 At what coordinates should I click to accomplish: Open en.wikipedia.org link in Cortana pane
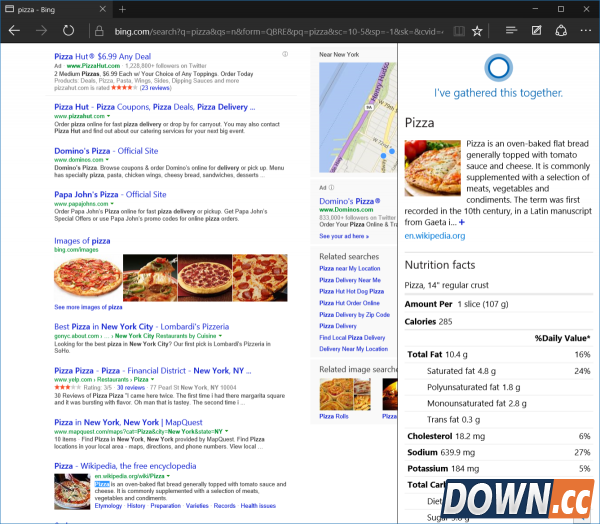(x=434, y=236)
